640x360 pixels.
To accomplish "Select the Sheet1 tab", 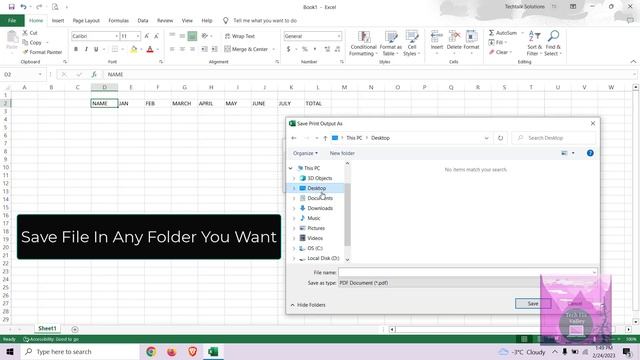I will tap(47, 329).
